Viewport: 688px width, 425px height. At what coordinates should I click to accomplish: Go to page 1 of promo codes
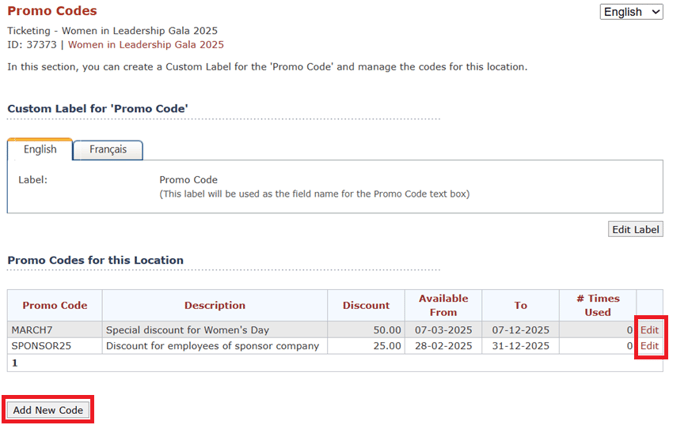pos(15,363)
